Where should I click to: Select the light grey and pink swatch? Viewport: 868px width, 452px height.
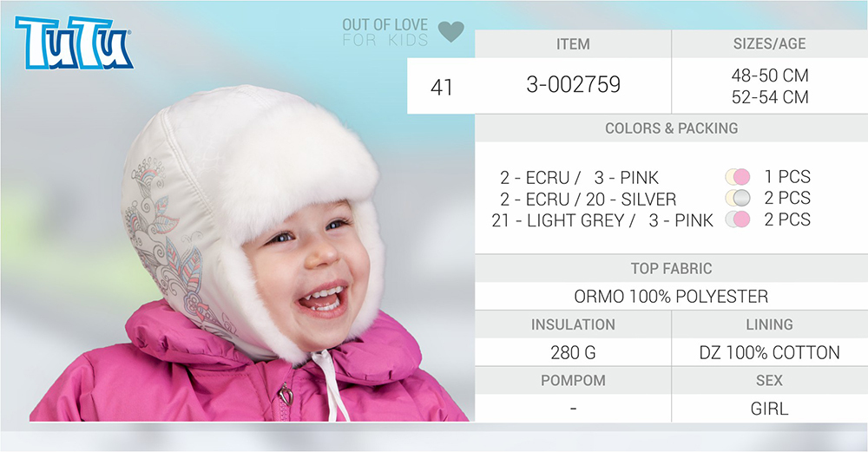click(738, 219)
